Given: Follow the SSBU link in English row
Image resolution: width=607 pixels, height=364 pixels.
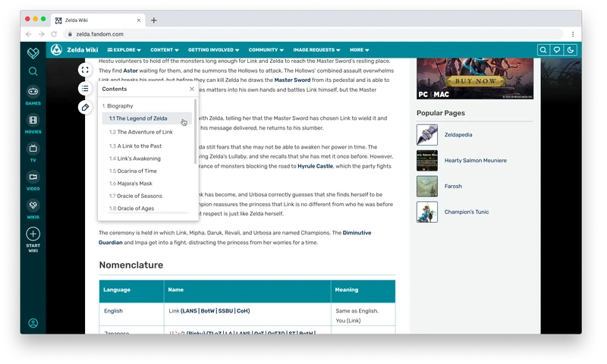Looking at the screenshot, I should 225,311.
